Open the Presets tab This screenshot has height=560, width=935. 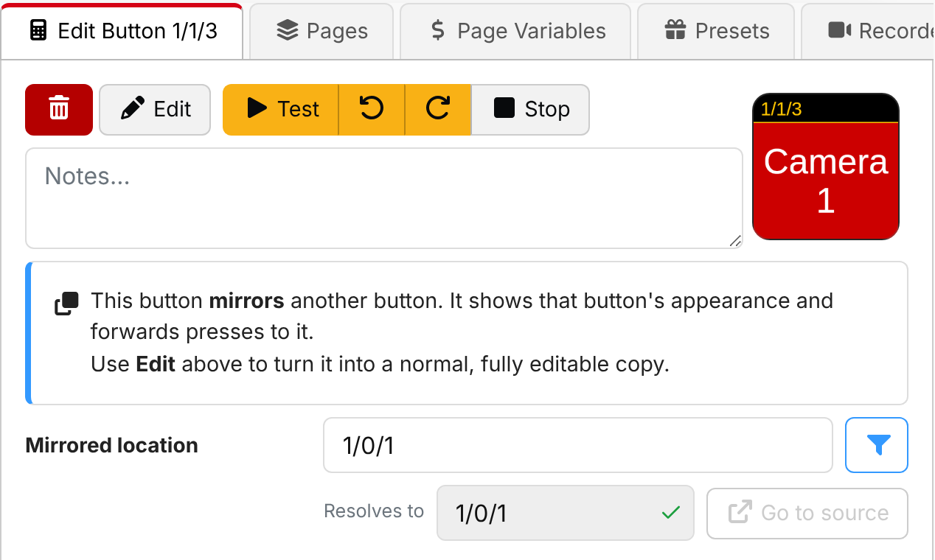[716, 31]
